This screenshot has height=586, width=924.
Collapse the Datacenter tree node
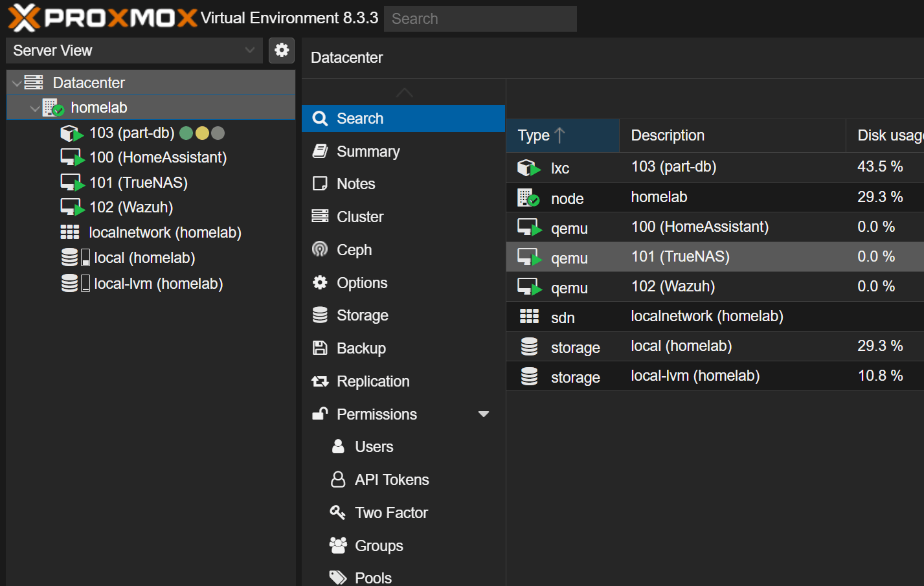(x=17, y=84)
